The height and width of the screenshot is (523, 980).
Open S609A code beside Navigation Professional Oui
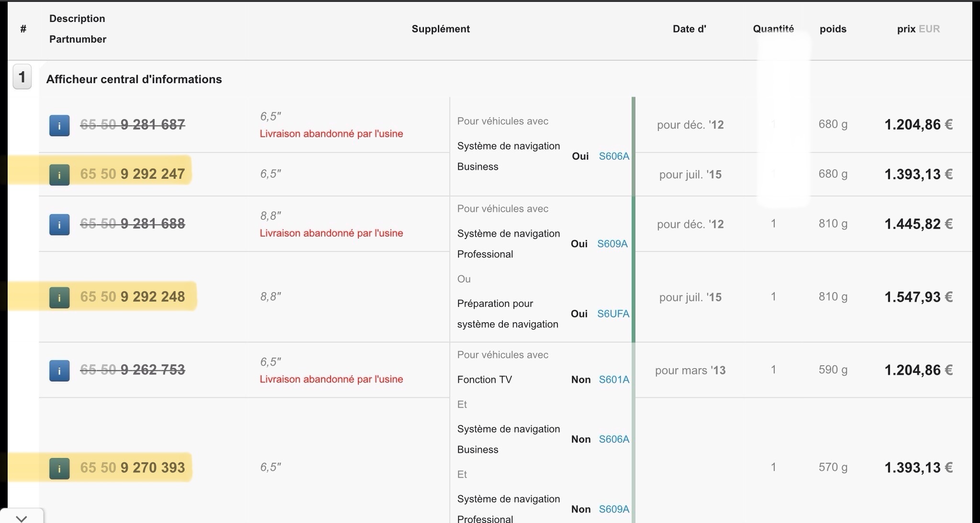click(x=612, y=244)
